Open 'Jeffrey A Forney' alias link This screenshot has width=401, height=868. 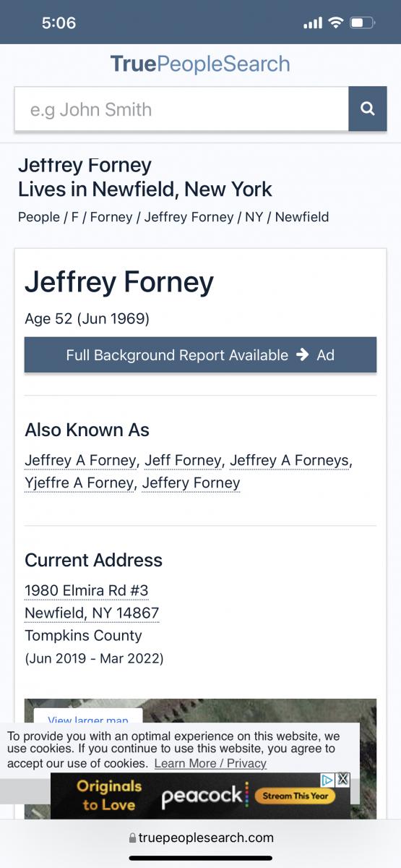(80, 461)
